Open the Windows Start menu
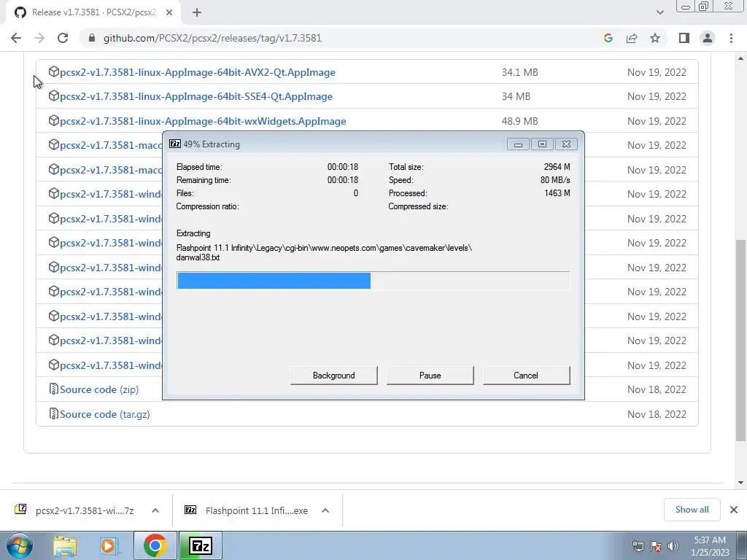 click(19, 545)
